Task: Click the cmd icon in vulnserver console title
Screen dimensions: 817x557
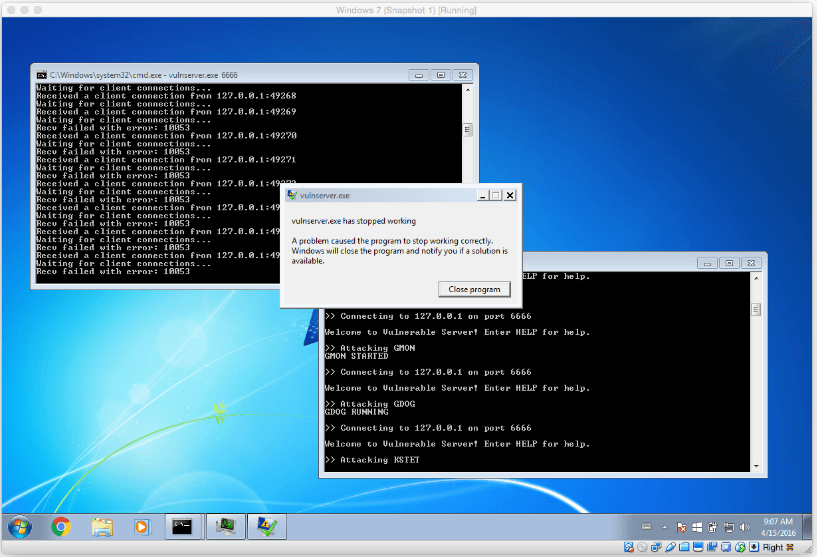Action: [42, 75]
